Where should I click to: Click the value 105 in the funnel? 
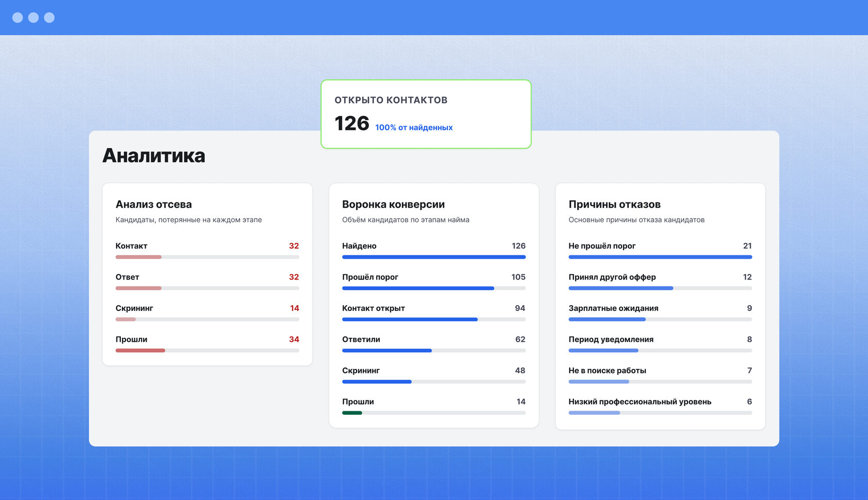pyautogui.click(x=518, y=277)
